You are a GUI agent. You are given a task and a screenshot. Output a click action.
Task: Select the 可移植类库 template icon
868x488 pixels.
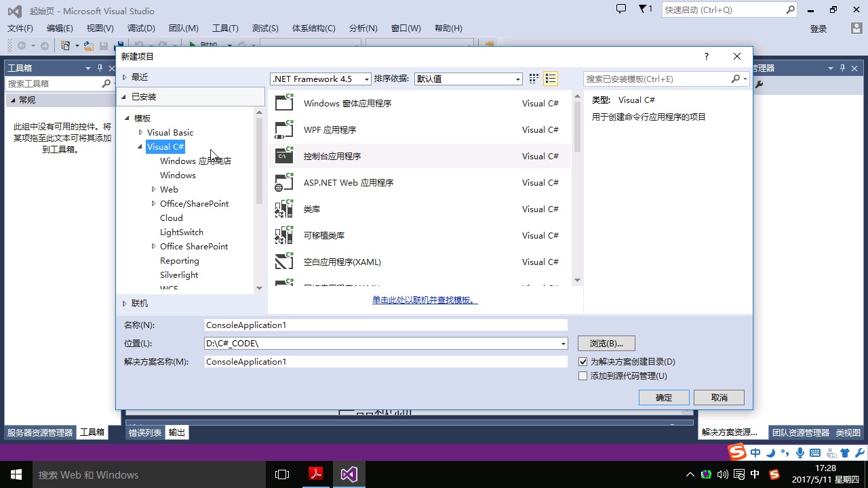(x=284, y=235)
